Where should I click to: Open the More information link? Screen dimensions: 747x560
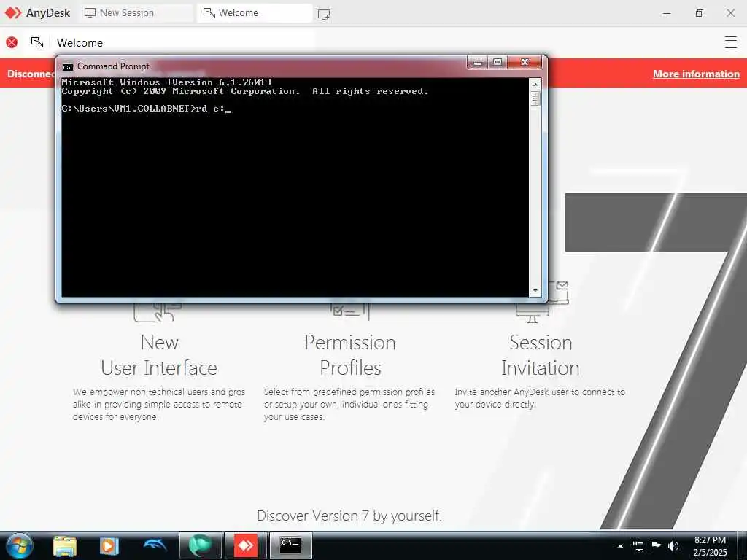696,74
